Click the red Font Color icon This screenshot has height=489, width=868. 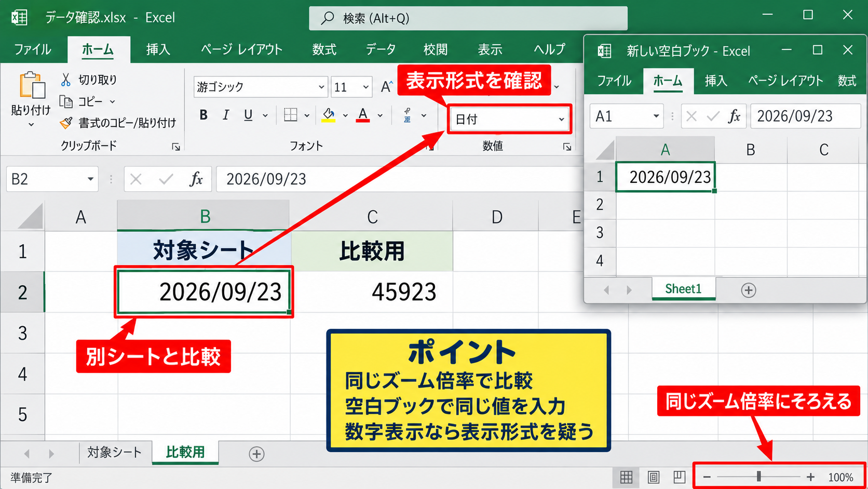[x=363, y=115]
